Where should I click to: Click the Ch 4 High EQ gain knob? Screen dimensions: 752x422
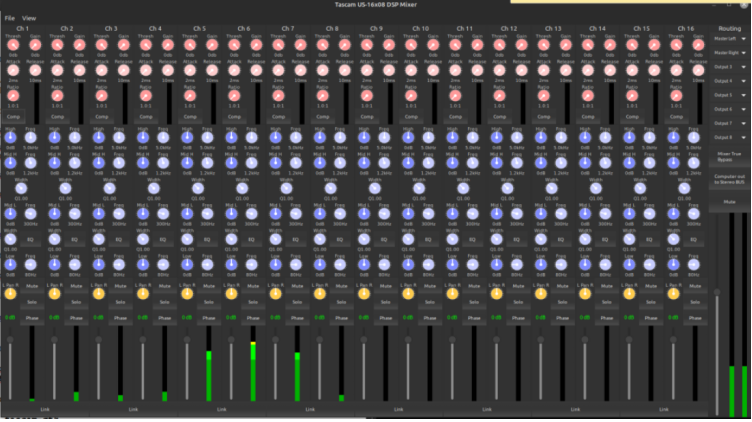[143, 138]
